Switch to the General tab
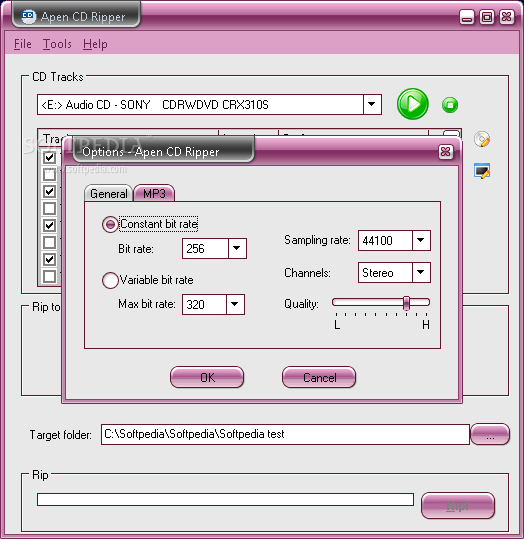This screenshot has height=539, width=524. coord(109,194)
